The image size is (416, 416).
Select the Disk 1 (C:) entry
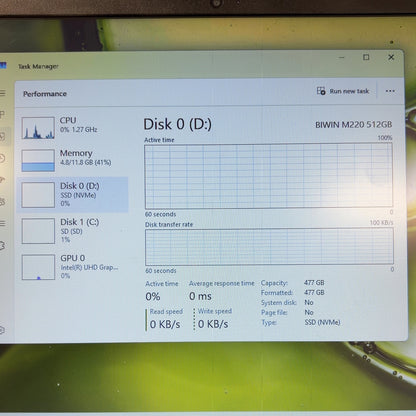coord(72,231)
